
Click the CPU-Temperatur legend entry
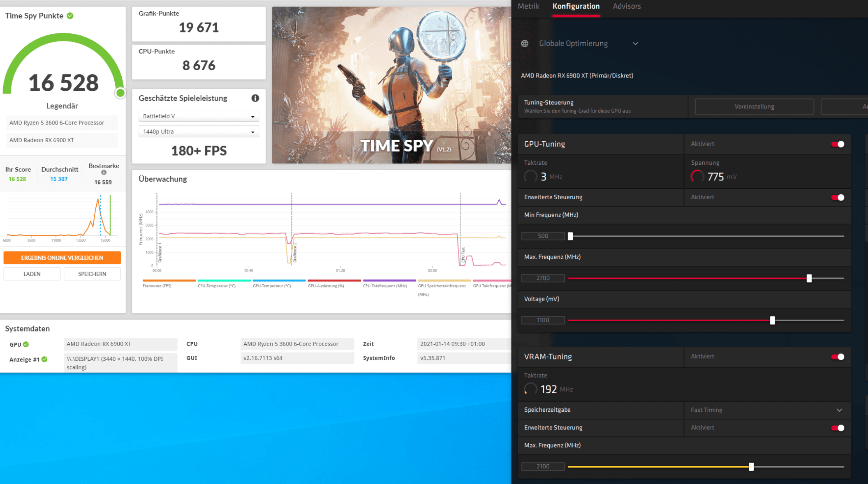point(224,283)
